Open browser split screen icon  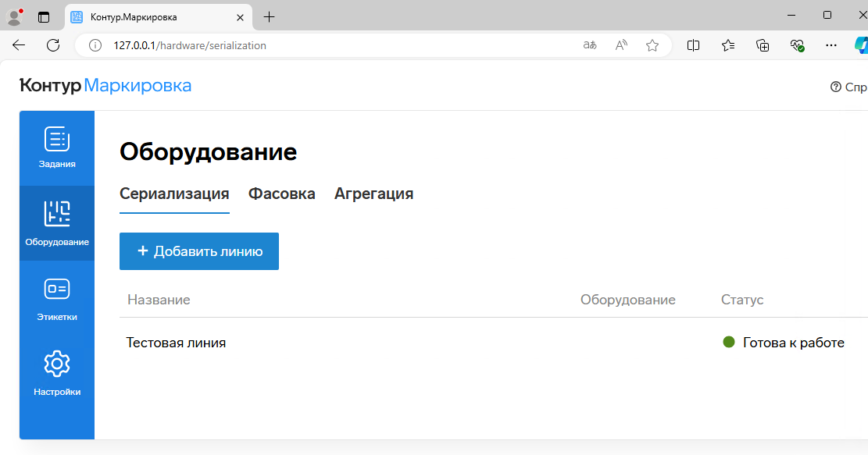coord(693,45)
